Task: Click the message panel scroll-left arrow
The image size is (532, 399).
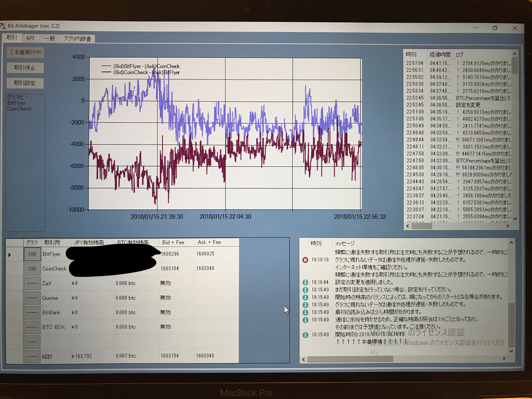Action: pyautogui.click(x=303, y=359)
